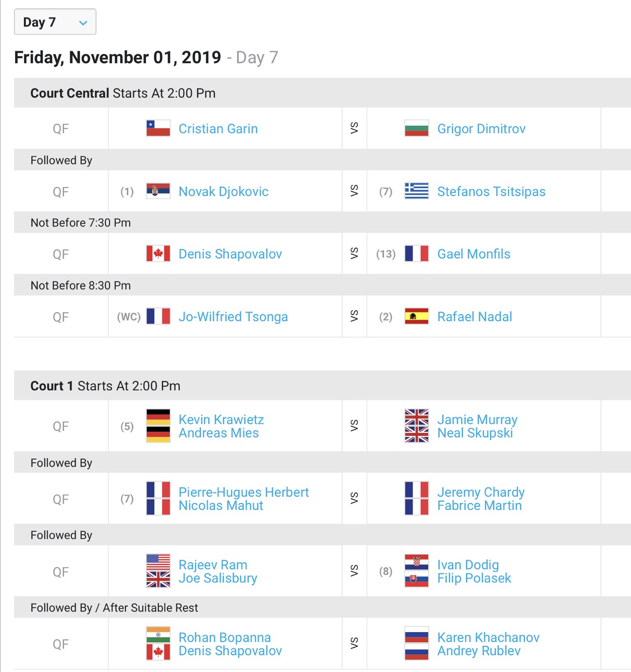Open the Day 7 dropdown selector
The width and height of the screenshot is (631, 672).
click(55, 22)
